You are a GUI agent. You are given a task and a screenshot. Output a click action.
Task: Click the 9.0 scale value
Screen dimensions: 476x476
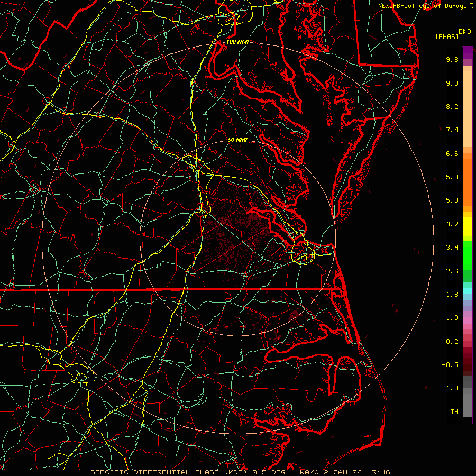point(452,83)
